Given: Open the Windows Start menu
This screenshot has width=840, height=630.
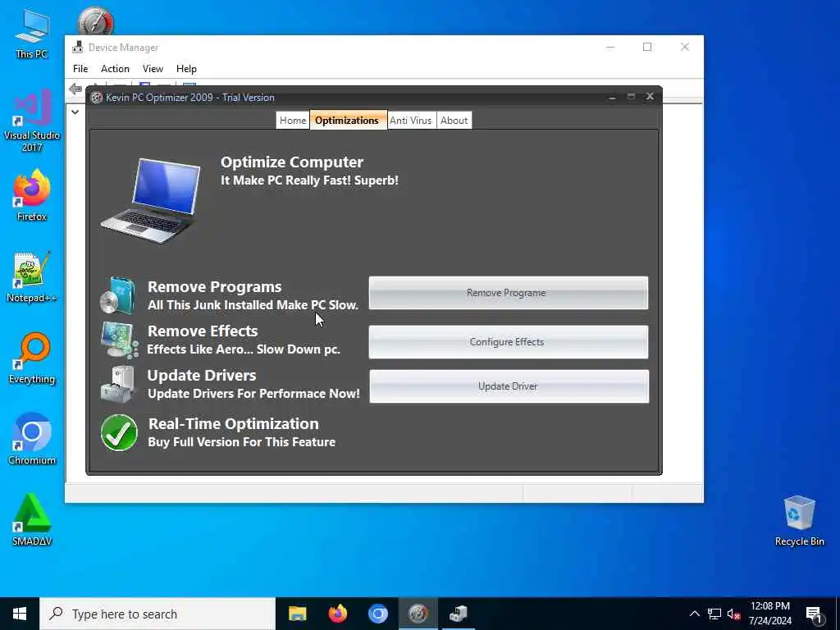Looking at the screenshot, I should point(20,614).
